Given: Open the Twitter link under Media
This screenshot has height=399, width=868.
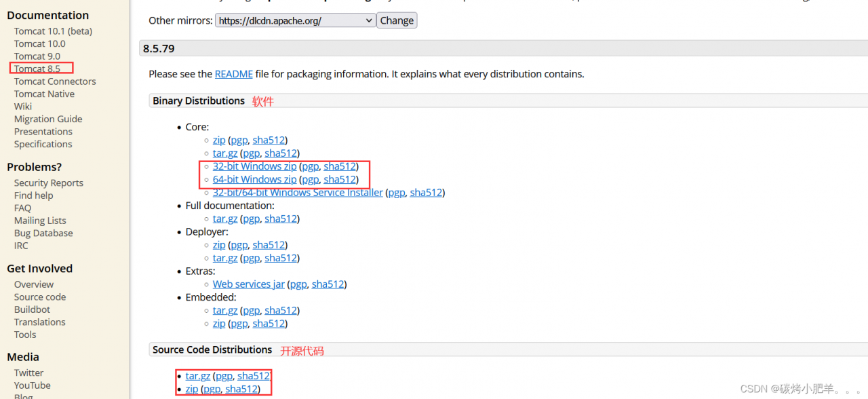Looking at the screenshot, I should 28,373.
